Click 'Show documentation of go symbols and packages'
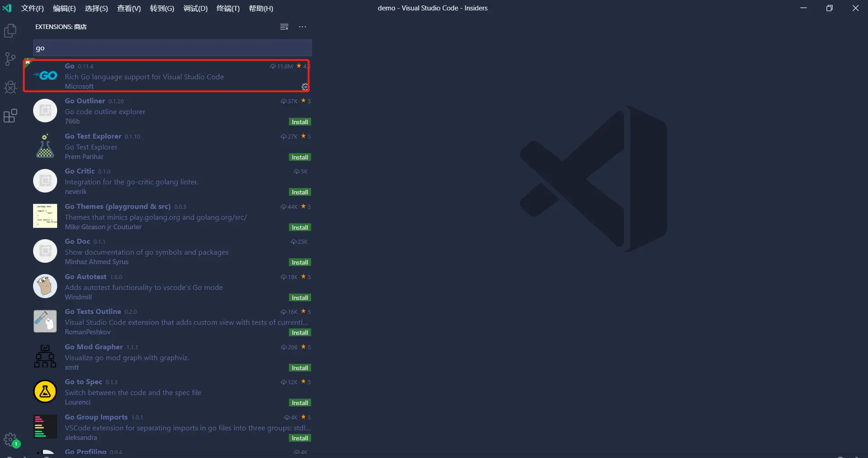The width and height of the screenshot is (868, 458). pyautogui.click(x=146, y=252)
